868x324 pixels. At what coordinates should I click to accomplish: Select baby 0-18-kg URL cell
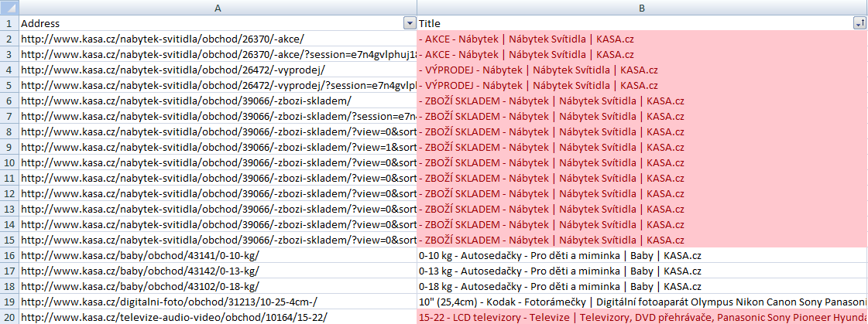tap(218, 286)
